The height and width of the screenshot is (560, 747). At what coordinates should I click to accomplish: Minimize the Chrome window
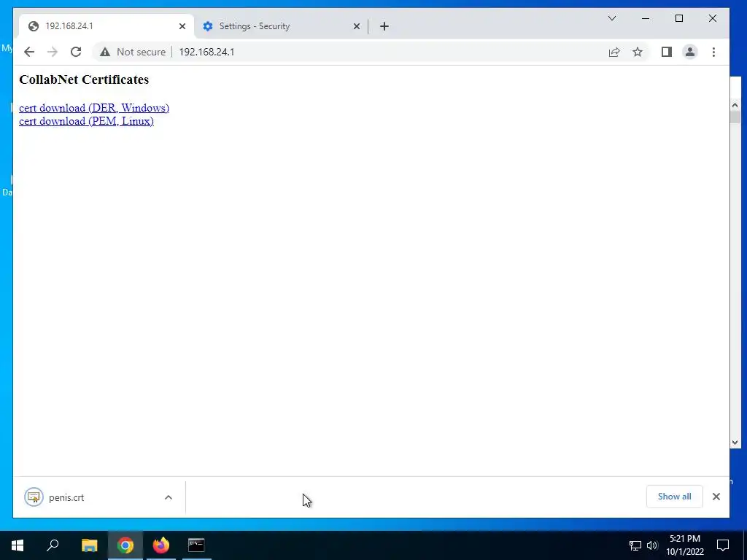tap(646, 18)
